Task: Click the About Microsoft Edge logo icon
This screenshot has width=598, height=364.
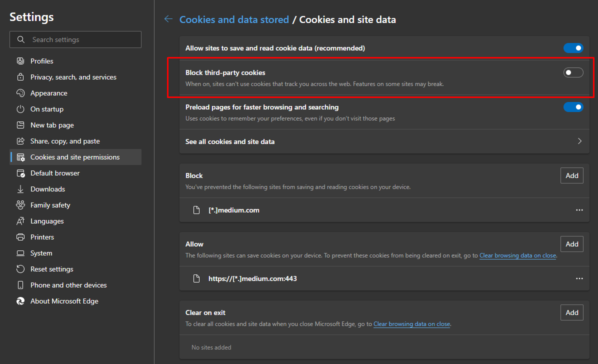Action: pos(20,301)
